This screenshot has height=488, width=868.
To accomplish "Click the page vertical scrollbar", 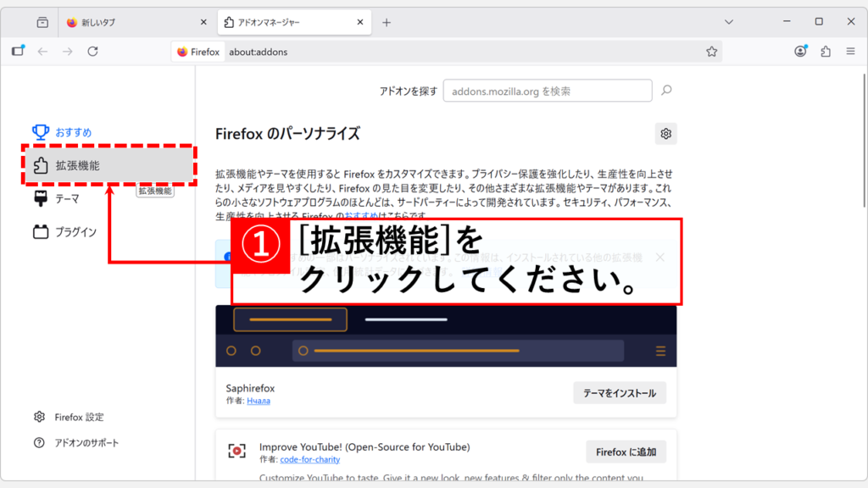I will [865, 141].
